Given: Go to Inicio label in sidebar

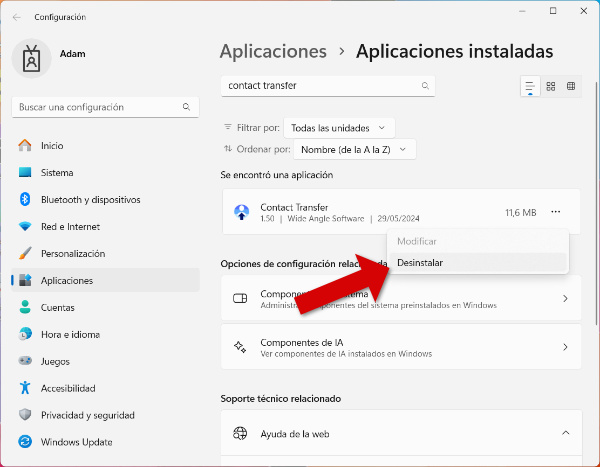Looking at the screenshot, I should click(x=52, y=146).
